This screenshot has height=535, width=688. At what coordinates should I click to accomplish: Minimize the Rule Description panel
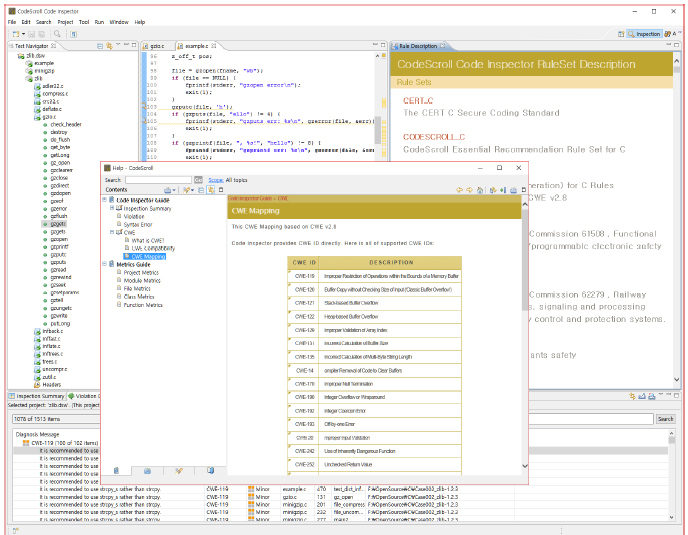[669, 45]
